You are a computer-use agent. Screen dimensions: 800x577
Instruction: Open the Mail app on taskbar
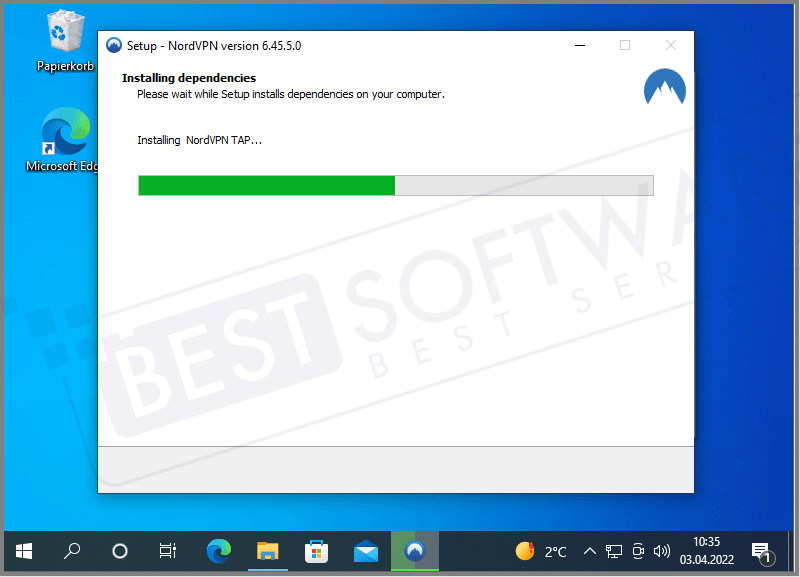pos(365,551)
